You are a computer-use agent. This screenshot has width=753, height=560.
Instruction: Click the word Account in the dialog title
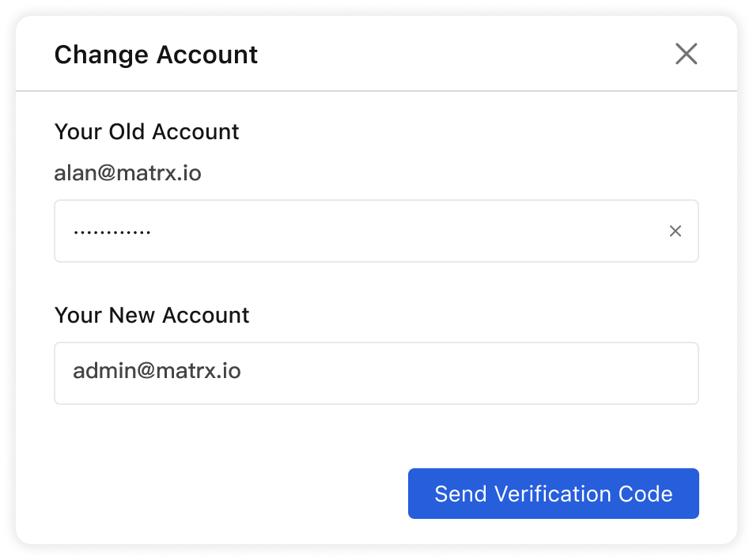pos(207,55)
